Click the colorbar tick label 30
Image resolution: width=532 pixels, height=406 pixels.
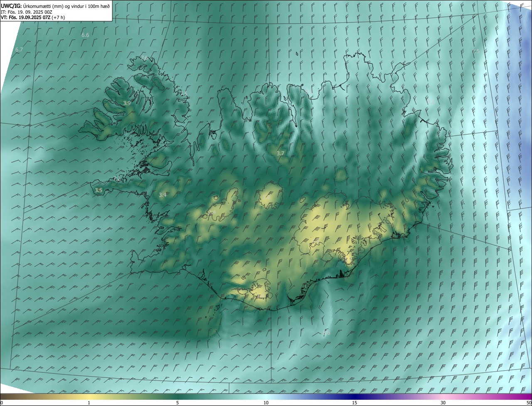click(x=443, y=403)
